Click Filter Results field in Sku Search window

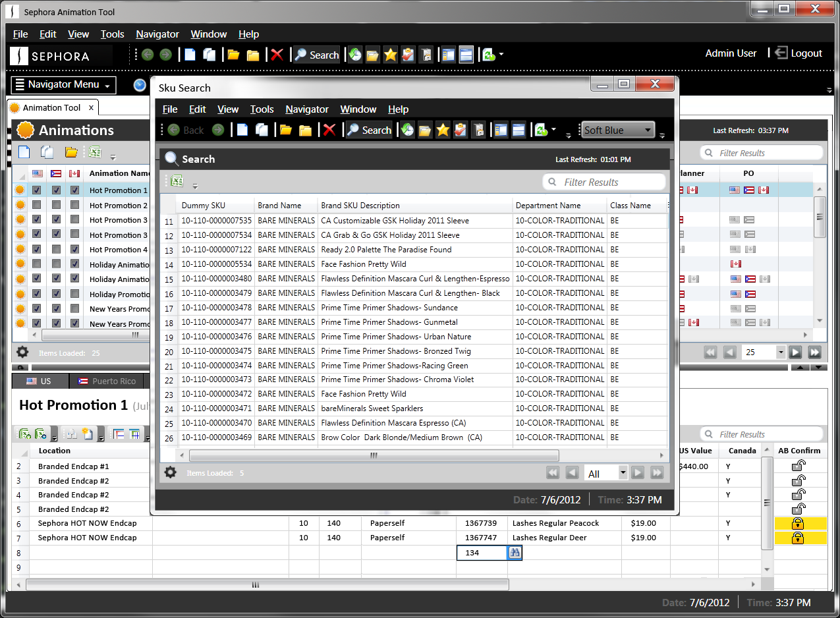pyautogui.click(x=604, y=182)
